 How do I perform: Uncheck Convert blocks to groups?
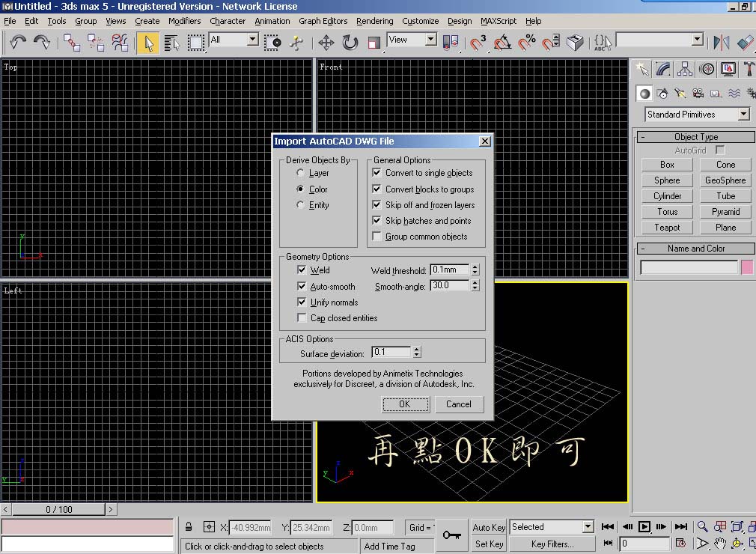377,189
